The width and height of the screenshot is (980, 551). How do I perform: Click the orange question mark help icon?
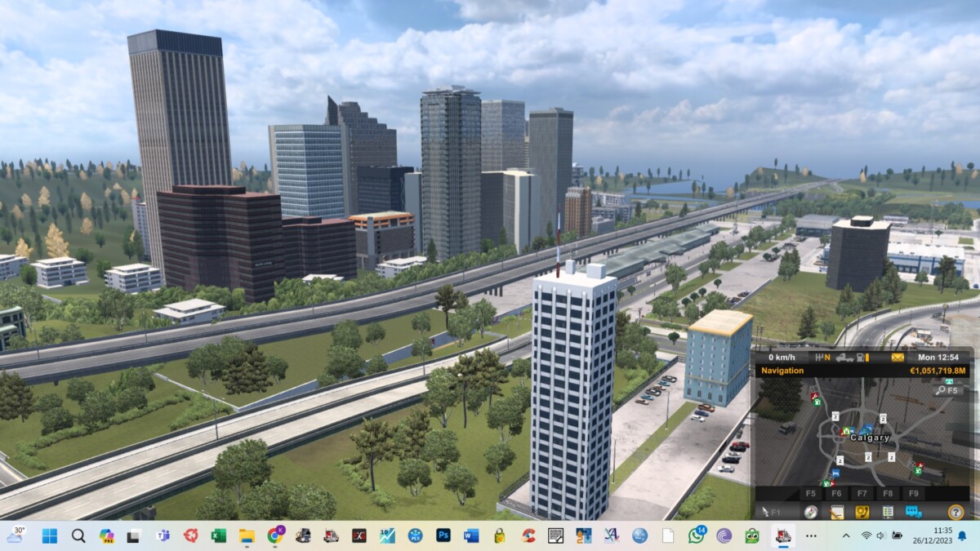pyautogui.click(x=956, y=512)
